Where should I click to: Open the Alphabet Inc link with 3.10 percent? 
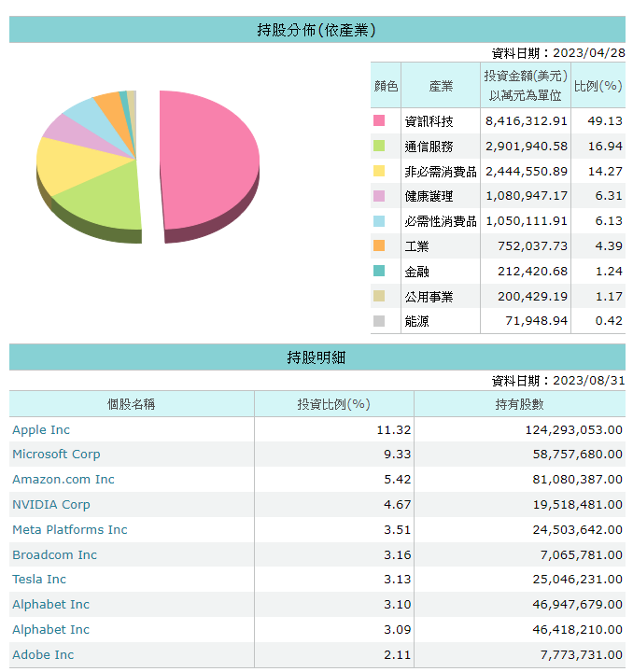coord(51,605)
